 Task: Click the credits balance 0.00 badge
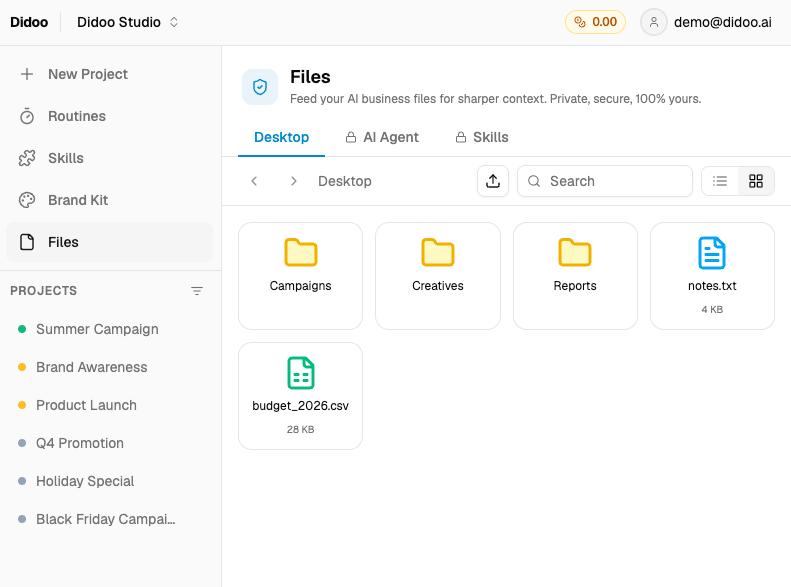[x=595, y=22]
